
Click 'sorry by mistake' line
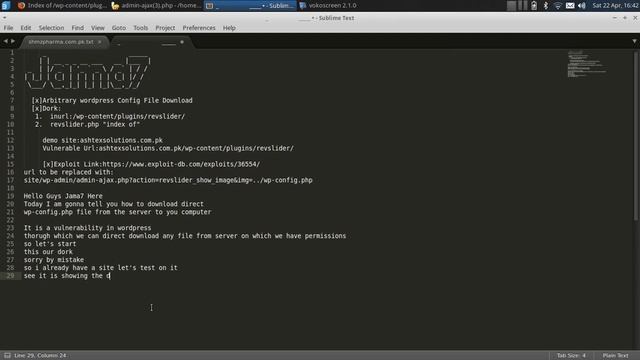tap(54, 260)
